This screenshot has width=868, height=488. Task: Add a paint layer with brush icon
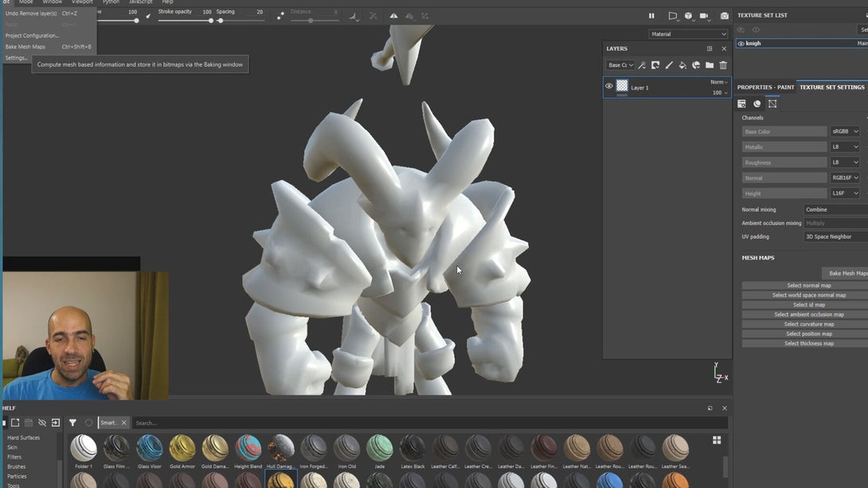pyautogui.click(x=669, y=65)
